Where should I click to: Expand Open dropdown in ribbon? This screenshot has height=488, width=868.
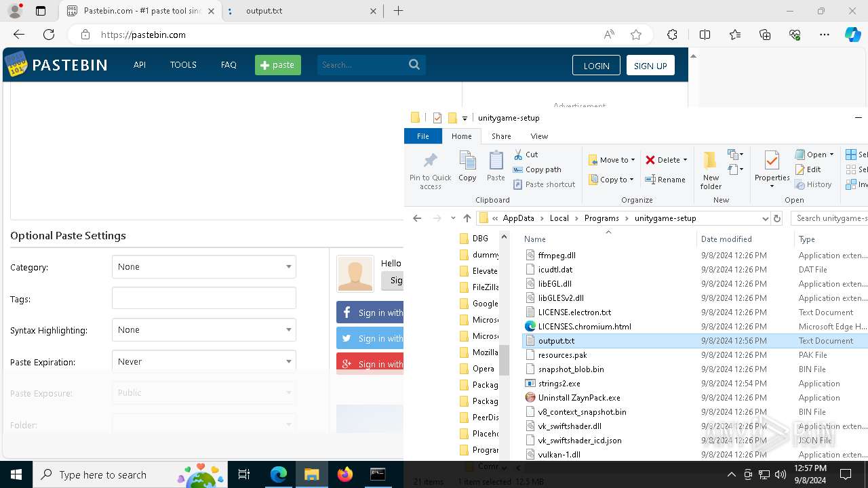click(x=831, y=155)
